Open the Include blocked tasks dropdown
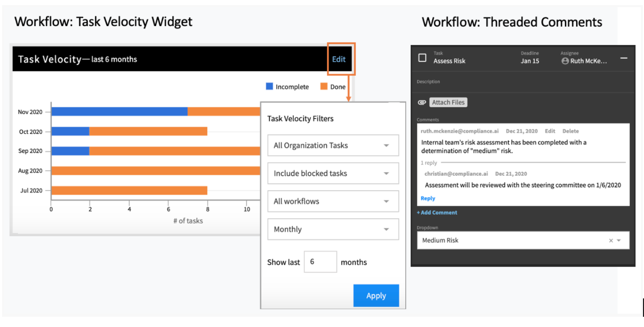This screenshot has width=644, height=327. coord(333,173)
